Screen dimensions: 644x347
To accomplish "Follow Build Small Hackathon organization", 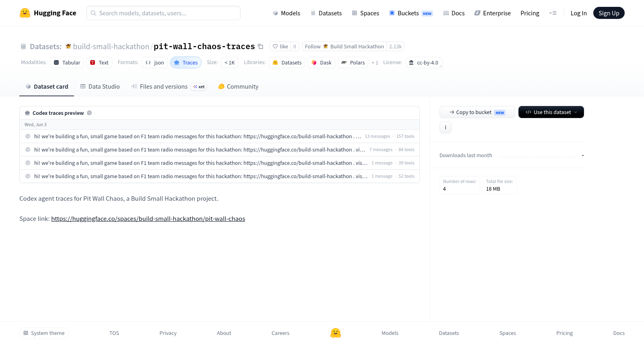I will tap(344, 46).
